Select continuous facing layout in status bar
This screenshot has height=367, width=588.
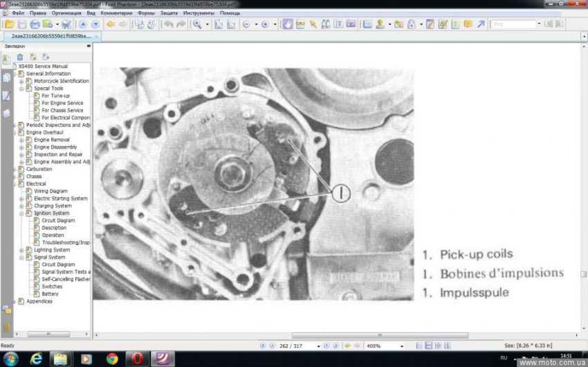[438, 346]
